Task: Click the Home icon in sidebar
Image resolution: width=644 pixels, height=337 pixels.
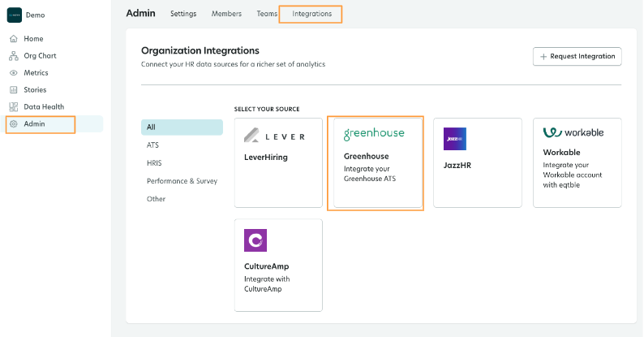Action: [14, 39]
